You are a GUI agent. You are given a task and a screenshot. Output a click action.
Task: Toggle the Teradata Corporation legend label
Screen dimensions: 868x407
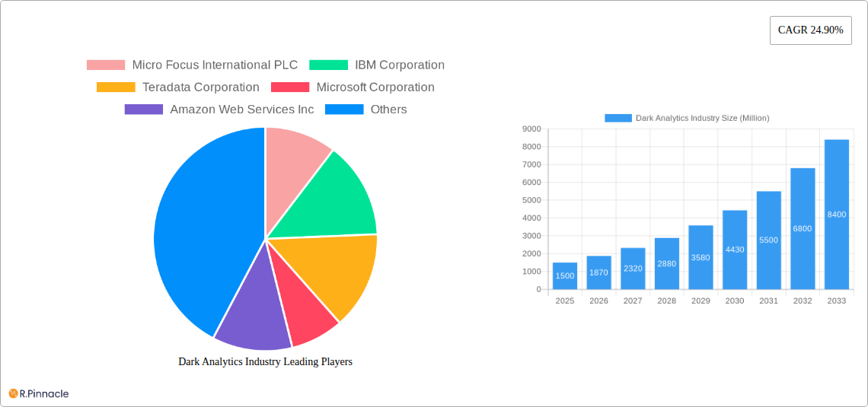click(200, 87)
